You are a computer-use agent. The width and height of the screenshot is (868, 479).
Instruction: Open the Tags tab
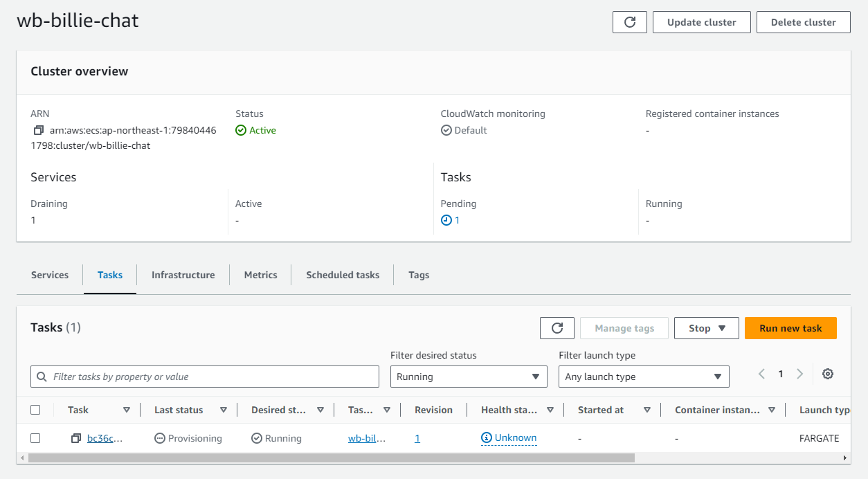[x=419, y=275]
